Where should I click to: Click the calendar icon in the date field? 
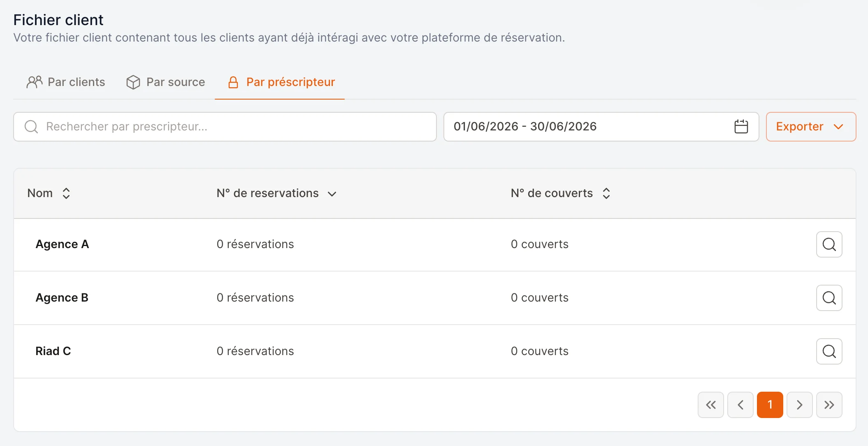(741, 126)
